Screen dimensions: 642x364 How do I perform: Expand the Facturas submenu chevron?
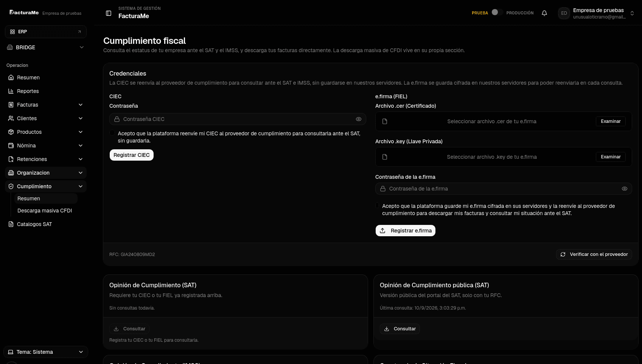coord(81,105)
